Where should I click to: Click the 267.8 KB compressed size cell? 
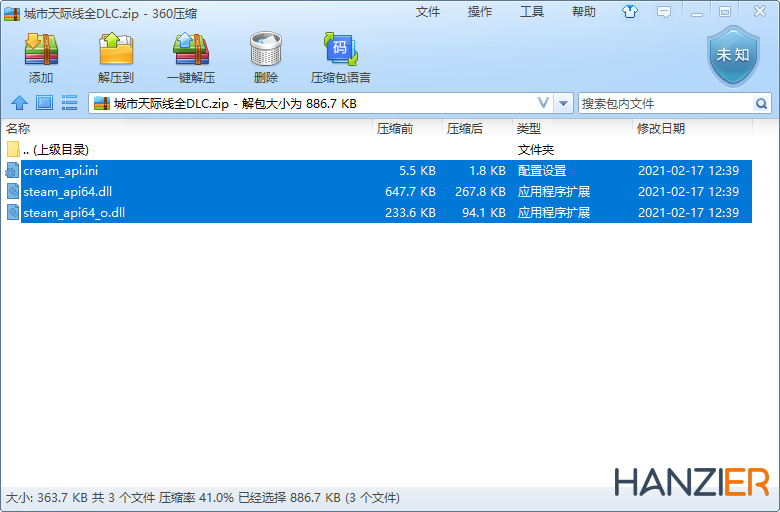481,192
